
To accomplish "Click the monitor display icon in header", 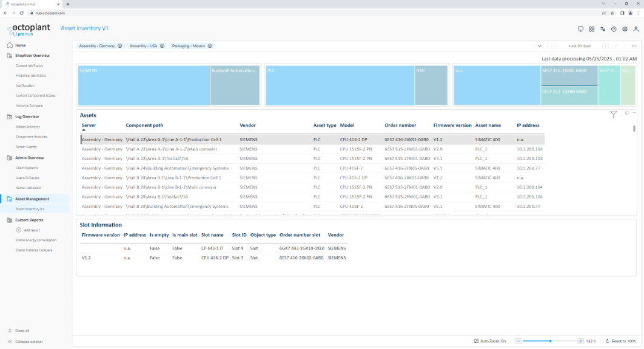I will tap(580, 28).
